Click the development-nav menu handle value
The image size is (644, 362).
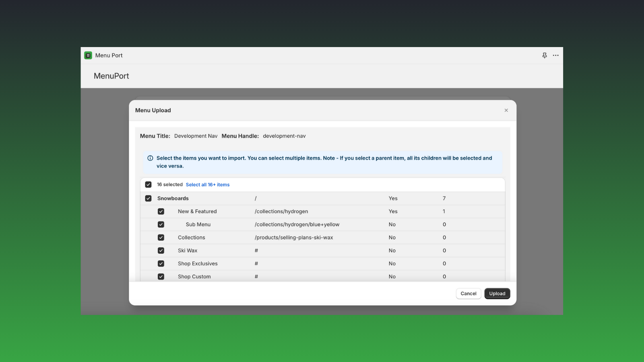coord(284,136)
